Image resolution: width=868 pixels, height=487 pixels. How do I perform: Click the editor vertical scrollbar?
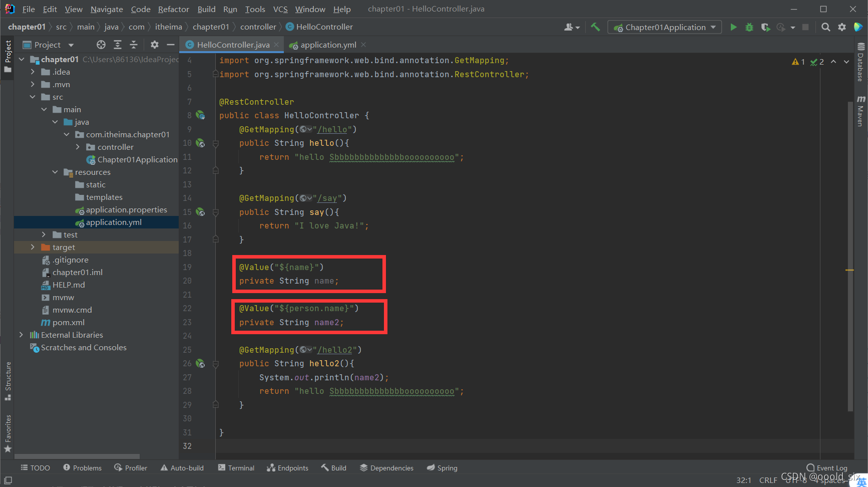(x=849, y=256)
